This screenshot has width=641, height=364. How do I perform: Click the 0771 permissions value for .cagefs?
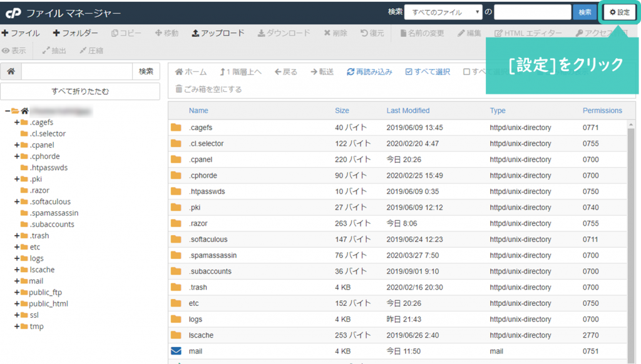pos(590,128)
